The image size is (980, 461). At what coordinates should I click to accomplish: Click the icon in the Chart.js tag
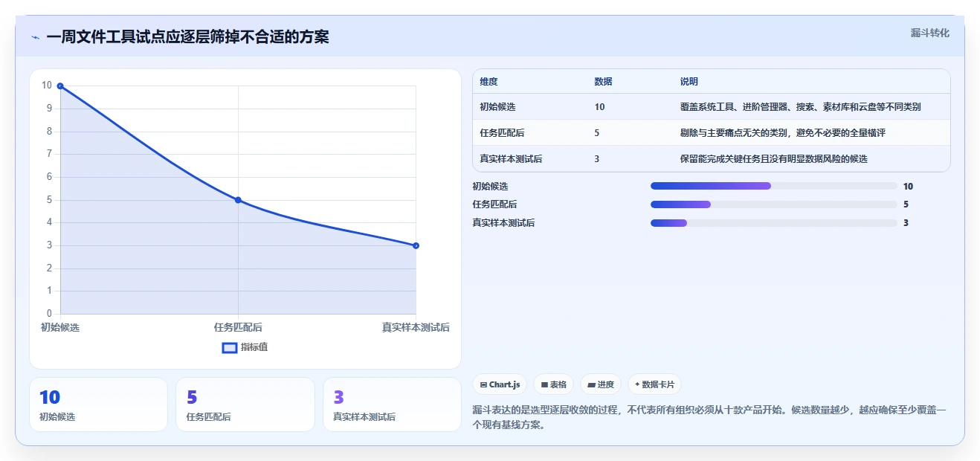[x=483, y=385]
